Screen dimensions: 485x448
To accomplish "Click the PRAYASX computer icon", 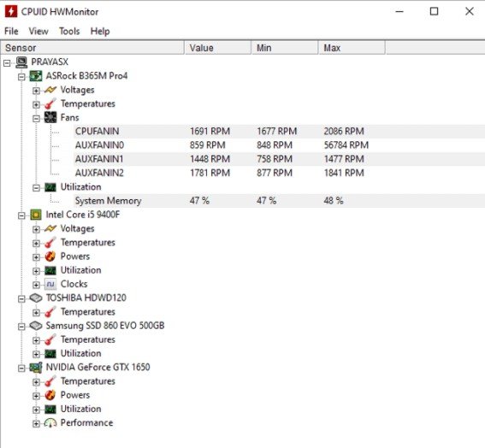I will click(21, 62).
